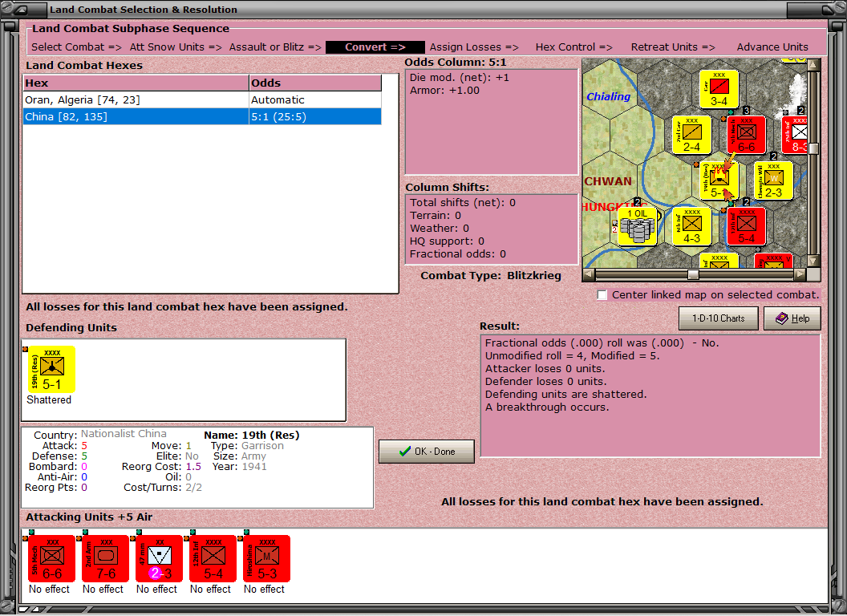Viewport: 847px width, 616px height.
Task: Click the highlighted Convert subphase step
Action: pyautogui.click(x=375, y=47)
